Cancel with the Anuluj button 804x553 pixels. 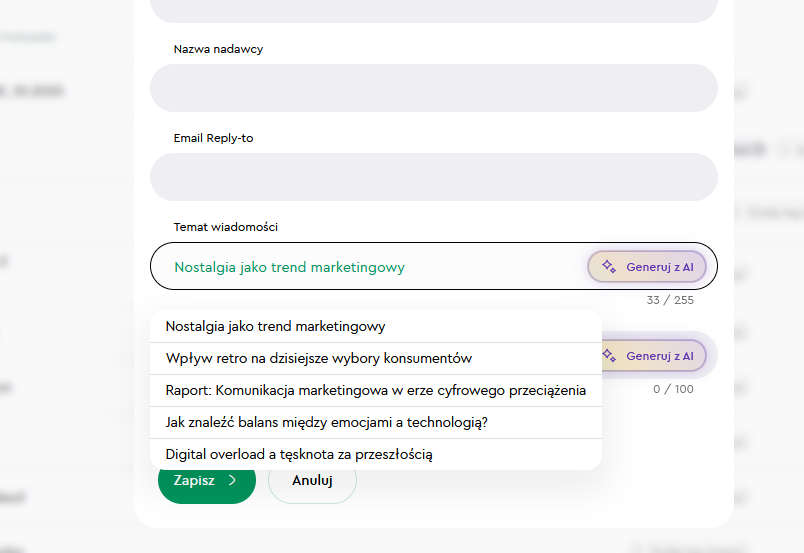(312, 480)
